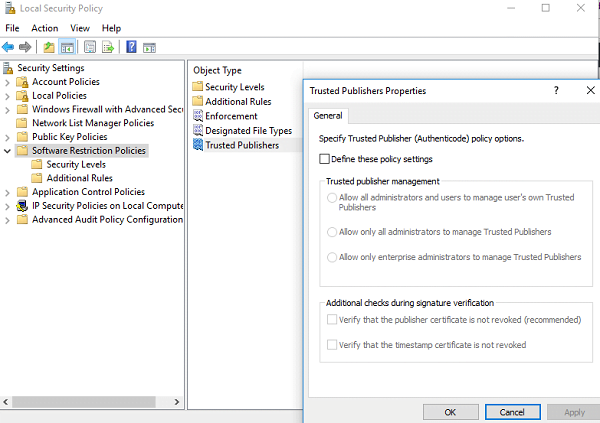Screen dimensions: 600x423
Task: Click the Account Policies folder icon
Action: (23, 82)
